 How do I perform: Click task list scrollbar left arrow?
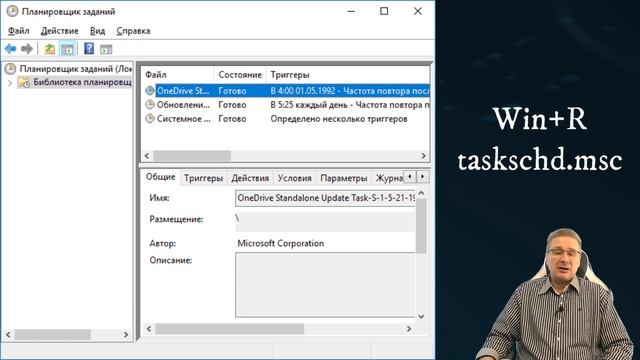pos(147,156)
